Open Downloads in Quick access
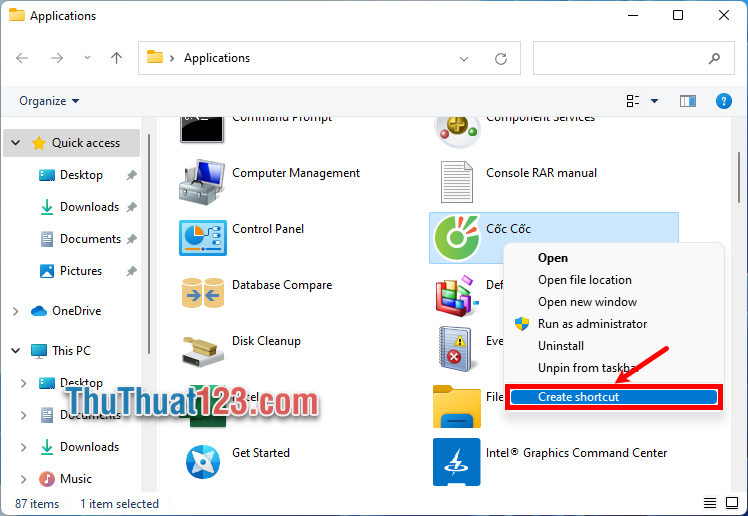The image size is (748, 516). [89, 207]
